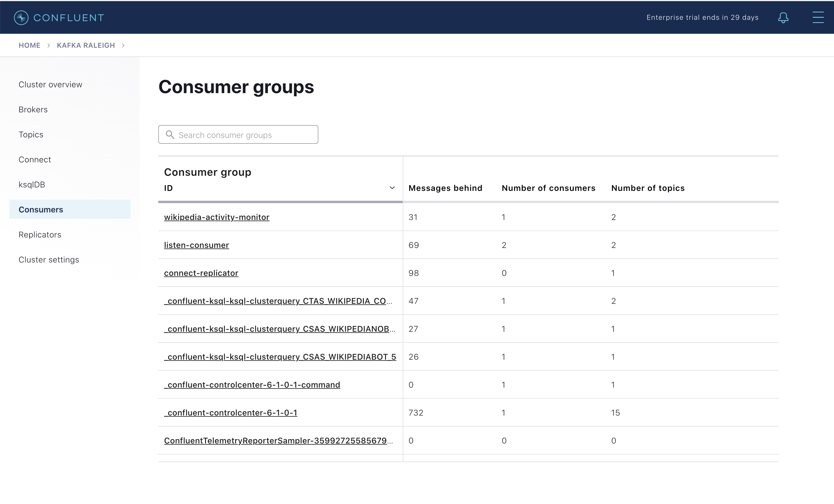Open the hamburger menu

(818, 17)
